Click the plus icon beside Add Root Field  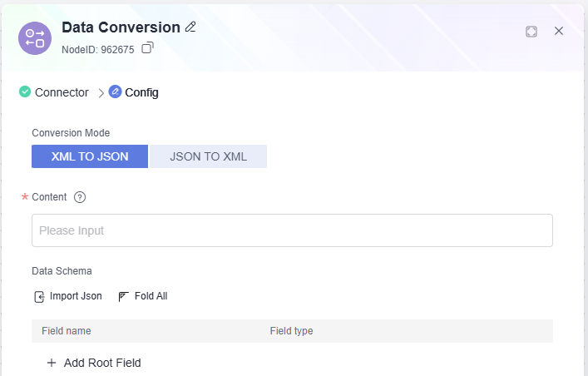tap(52, 363)
